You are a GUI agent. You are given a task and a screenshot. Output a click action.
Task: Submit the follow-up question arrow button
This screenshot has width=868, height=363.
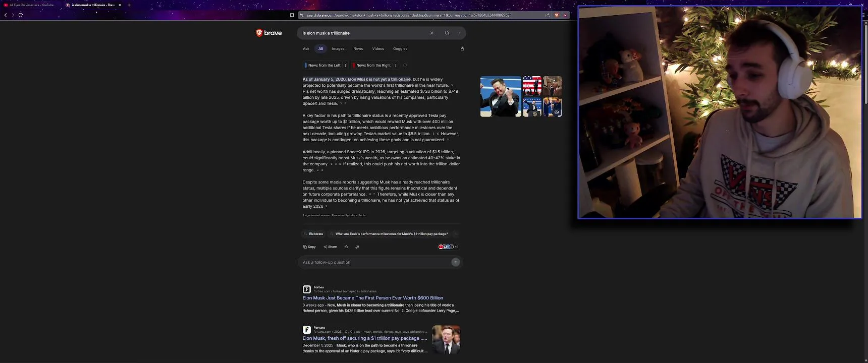(x=456, y=262)
